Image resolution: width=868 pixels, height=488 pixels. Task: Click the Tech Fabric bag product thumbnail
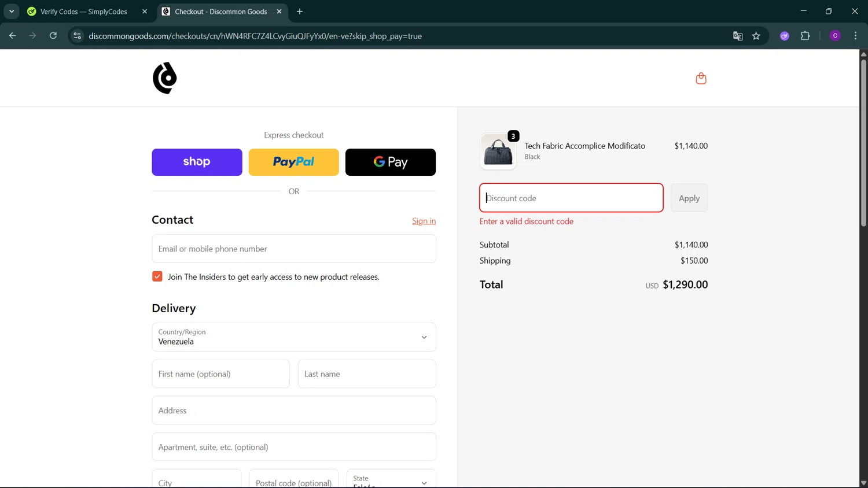pyautogui.click(x=498, y=151)
